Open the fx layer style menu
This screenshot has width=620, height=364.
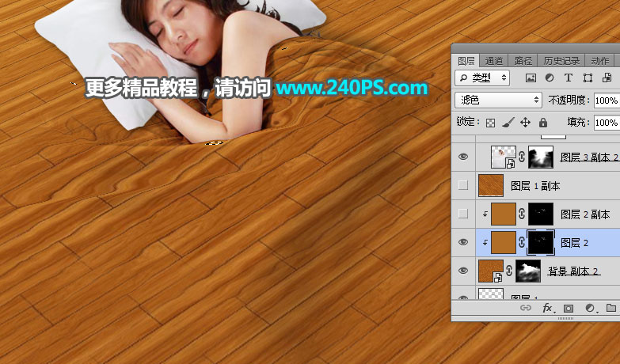547,308
